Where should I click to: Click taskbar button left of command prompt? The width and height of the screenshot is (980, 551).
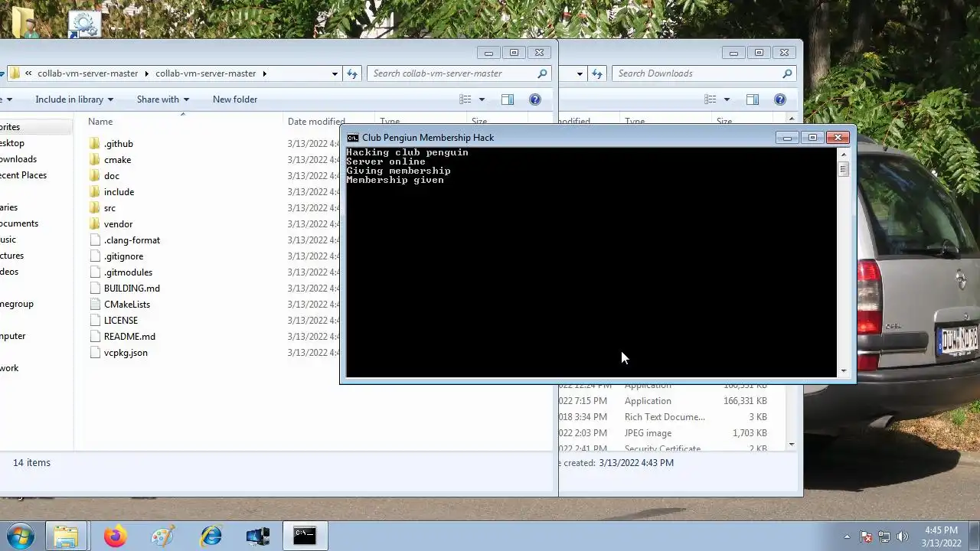(x=258, y=536)
